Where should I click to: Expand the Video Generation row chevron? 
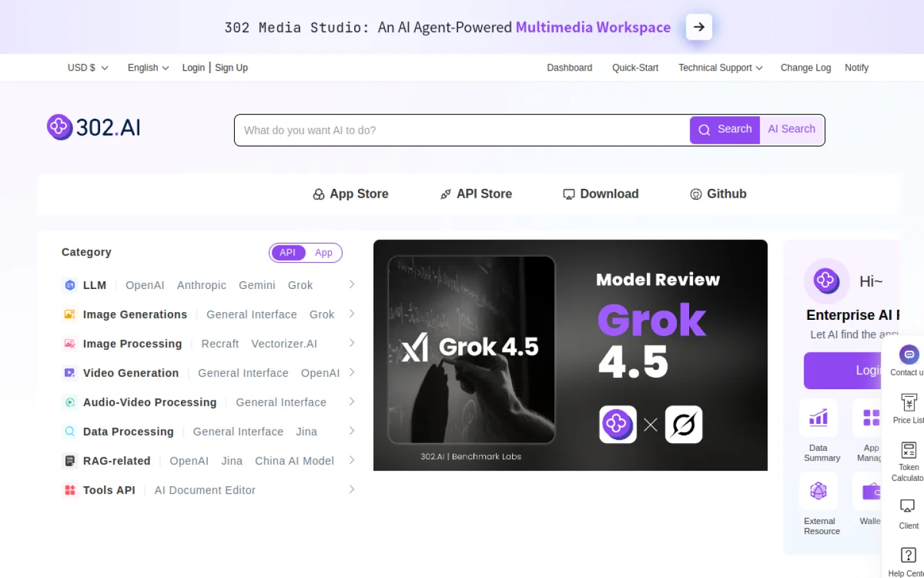[352, 372]
